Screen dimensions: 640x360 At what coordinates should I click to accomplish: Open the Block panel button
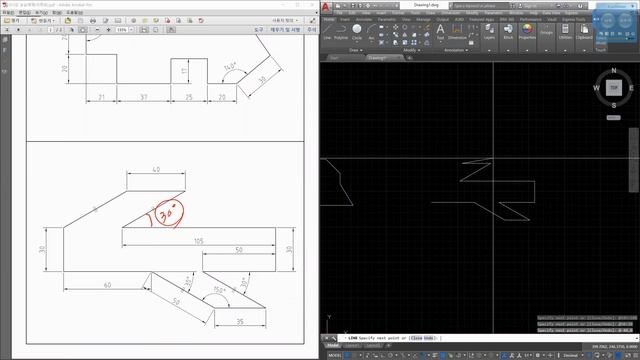(x=508, y=31)
